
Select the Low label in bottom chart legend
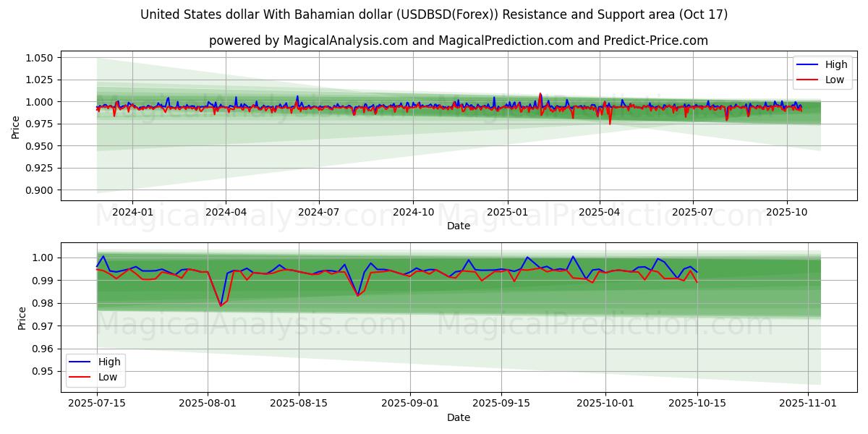coord(107,377)
